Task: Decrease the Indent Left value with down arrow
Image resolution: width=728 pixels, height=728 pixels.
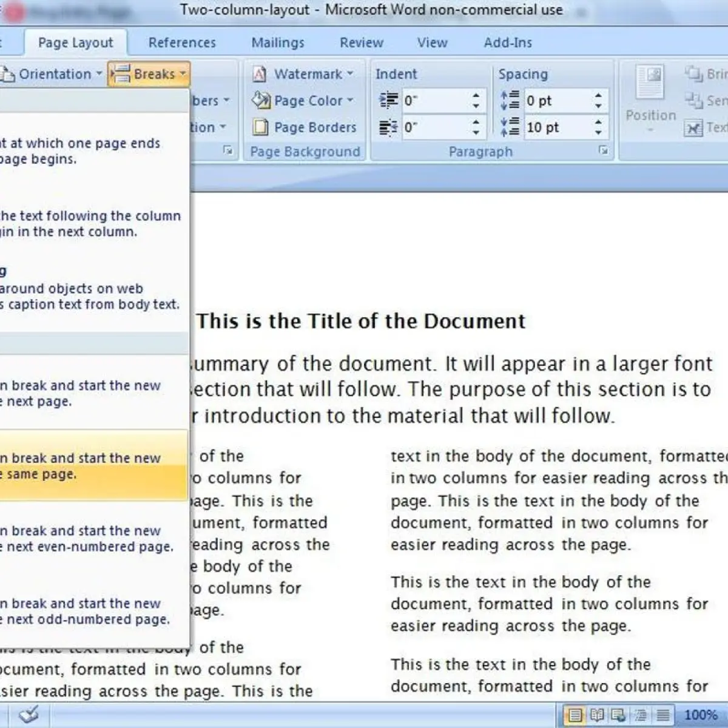Action: (x=476, y=106)
